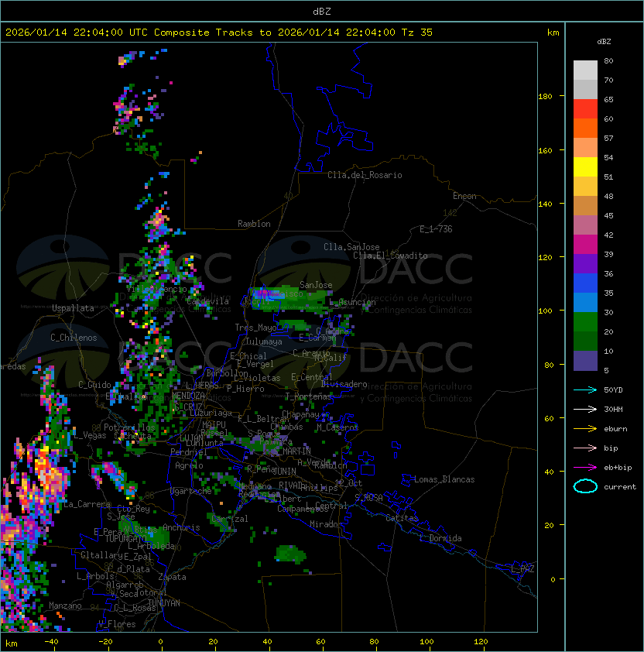Click the '65' value on dBZ scale
Image resolution: width=644 pixels, height=652 pixels.
click(608, 99)
